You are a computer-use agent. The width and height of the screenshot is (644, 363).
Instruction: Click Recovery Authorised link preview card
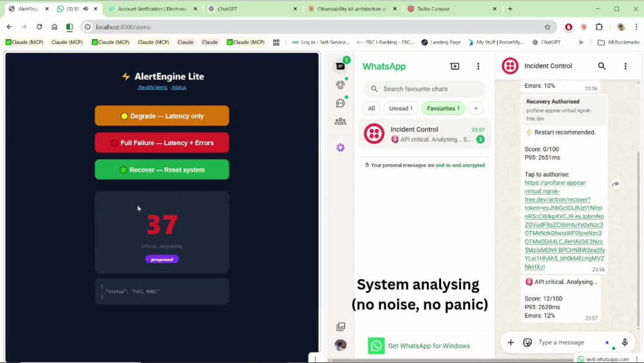[564, 110]
